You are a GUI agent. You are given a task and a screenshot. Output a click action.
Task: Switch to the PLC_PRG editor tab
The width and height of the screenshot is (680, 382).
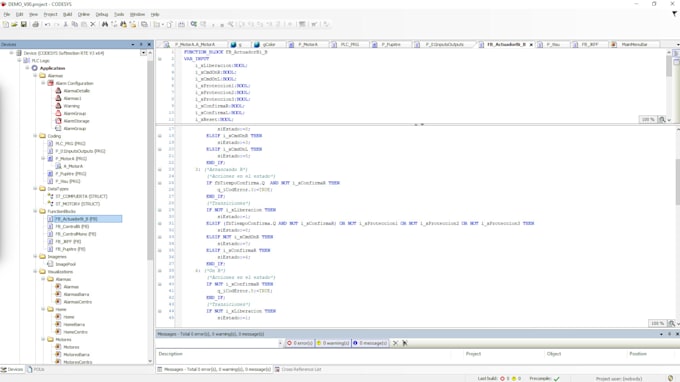point(350,44)
